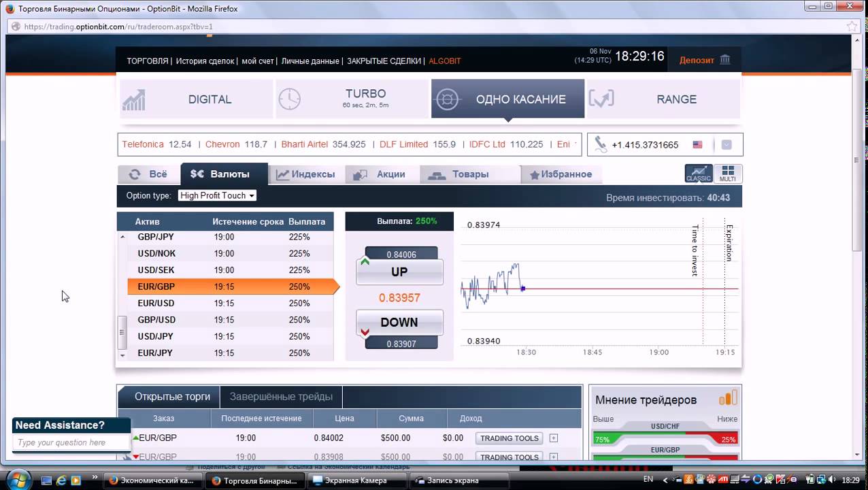
Task: Select the GBP/USD asset row
Action: pos(230,320)
